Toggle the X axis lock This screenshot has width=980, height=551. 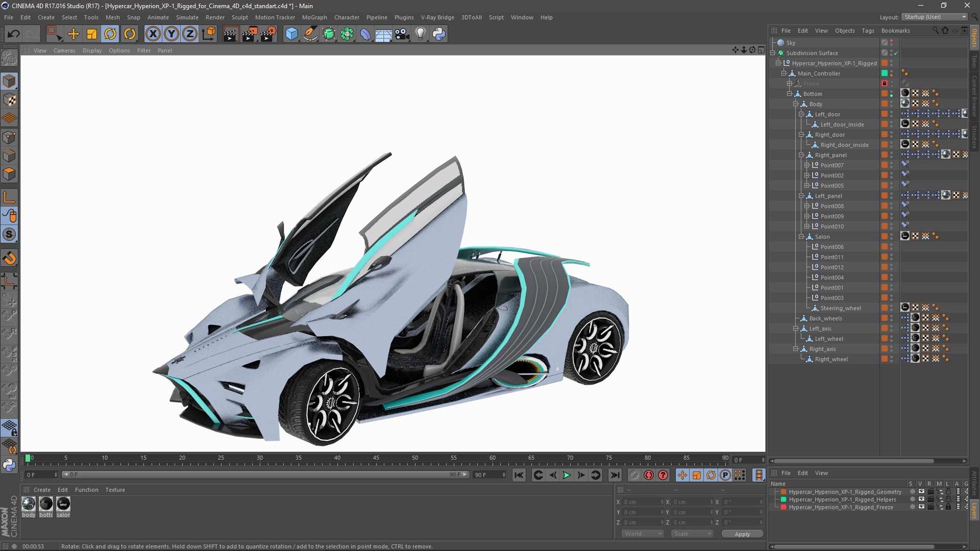coord(153,34)
